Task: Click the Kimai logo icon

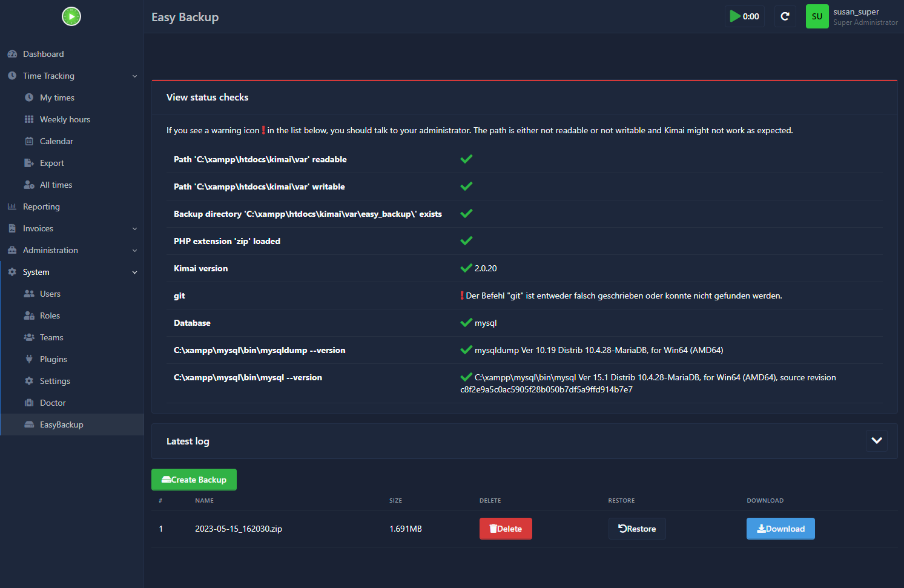Action: [x=71, y=16]
